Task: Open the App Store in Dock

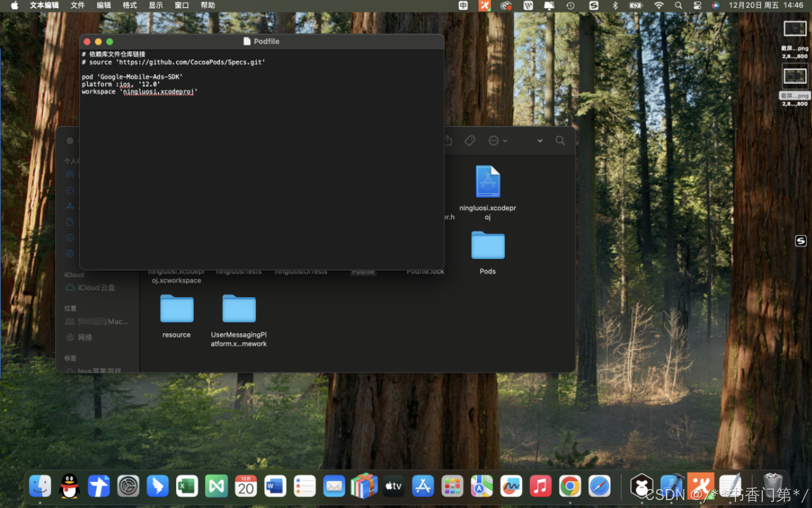Action: click(x=422, y=486)
